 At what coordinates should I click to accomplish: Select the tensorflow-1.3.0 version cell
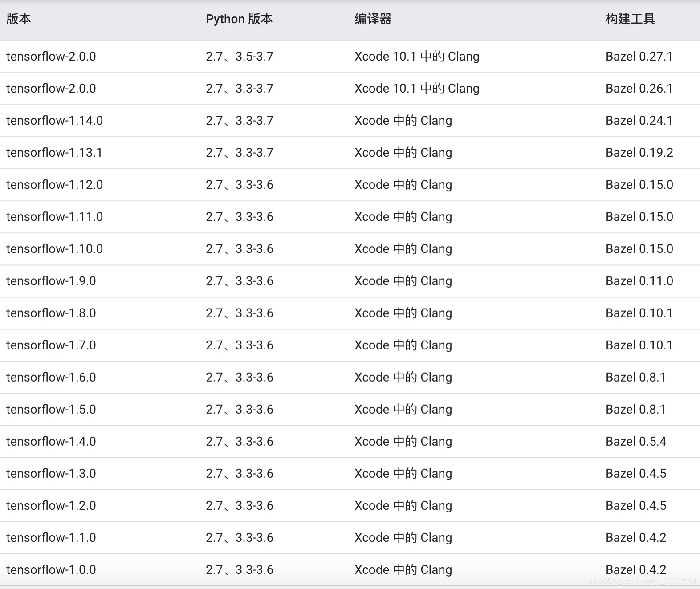(x=51, y=473)
